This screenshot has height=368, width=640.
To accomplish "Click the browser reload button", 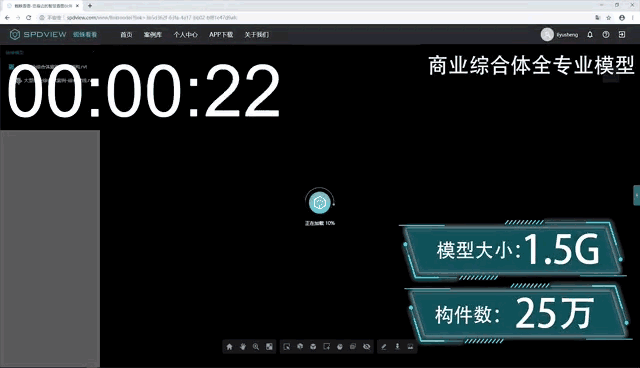I will click(x=28, y=18).
